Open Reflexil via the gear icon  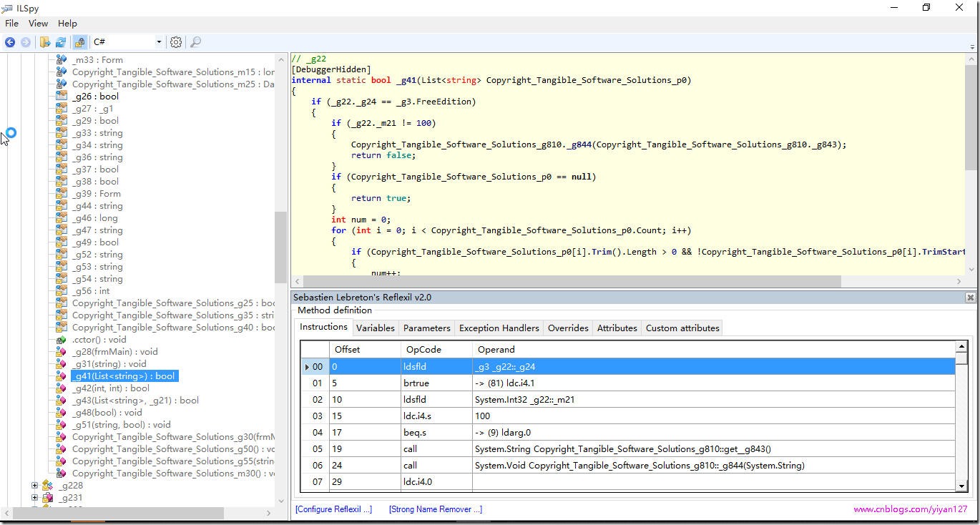[176, 42]
